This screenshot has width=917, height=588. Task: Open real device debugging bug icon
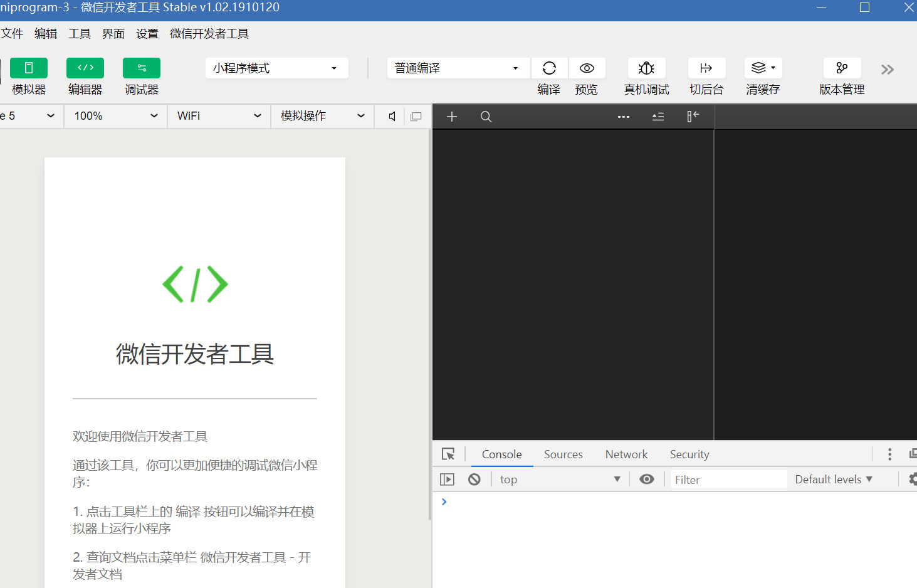[x=646, y=68]
